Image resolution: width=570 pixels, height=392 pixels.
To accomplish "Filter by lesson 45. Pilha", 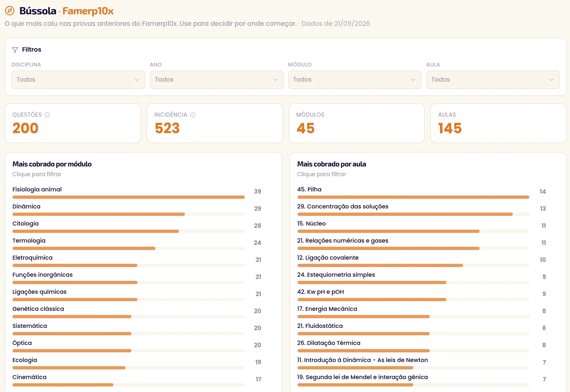I will pos(421,192).
